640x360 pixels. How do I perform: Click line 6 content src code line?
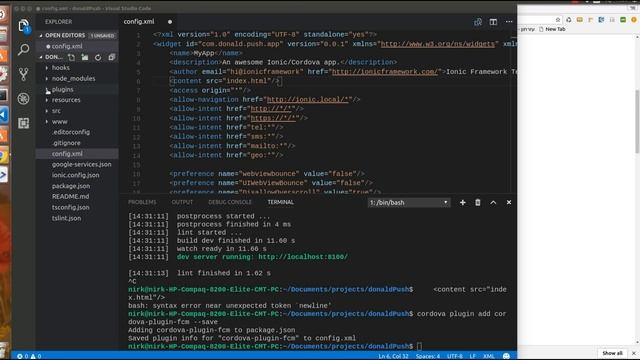click(225, 81)
